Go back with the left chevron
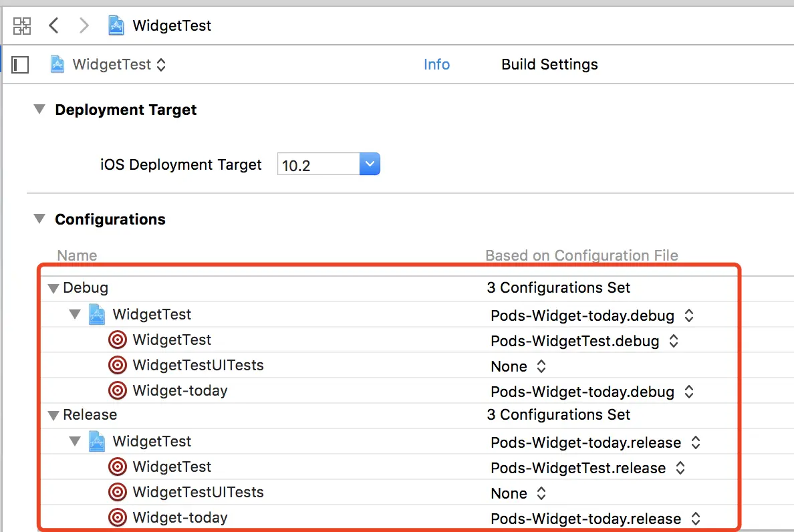This screenshot has width=794, height=532. [x=54, y=26]
